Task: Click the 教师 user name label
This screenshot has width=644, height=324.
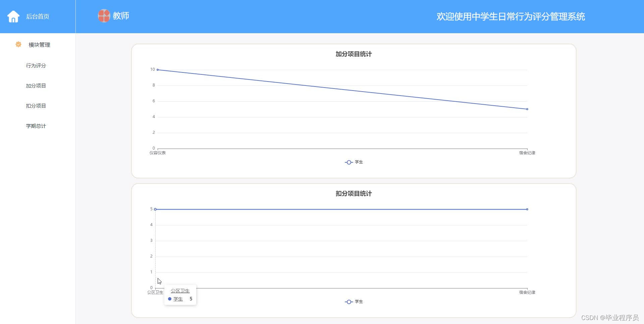Action: (121, 16)
